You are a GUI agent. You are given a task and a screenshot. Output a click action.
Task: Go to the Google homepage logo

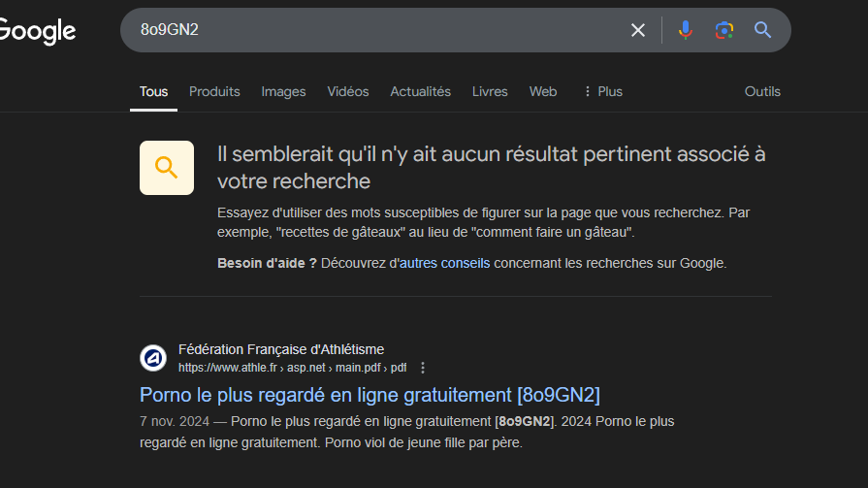pyautogui.click(x=37, y=31)
